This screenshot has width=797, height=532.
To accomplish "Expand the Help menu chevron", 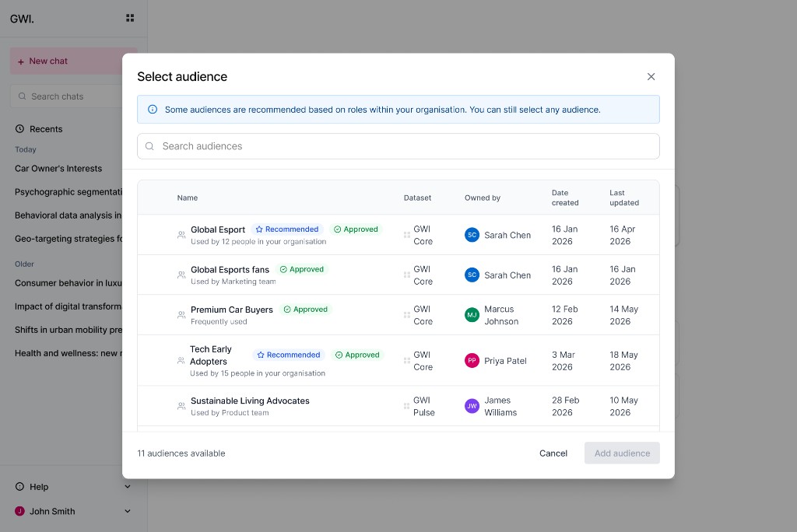I will tap(128, 486).
